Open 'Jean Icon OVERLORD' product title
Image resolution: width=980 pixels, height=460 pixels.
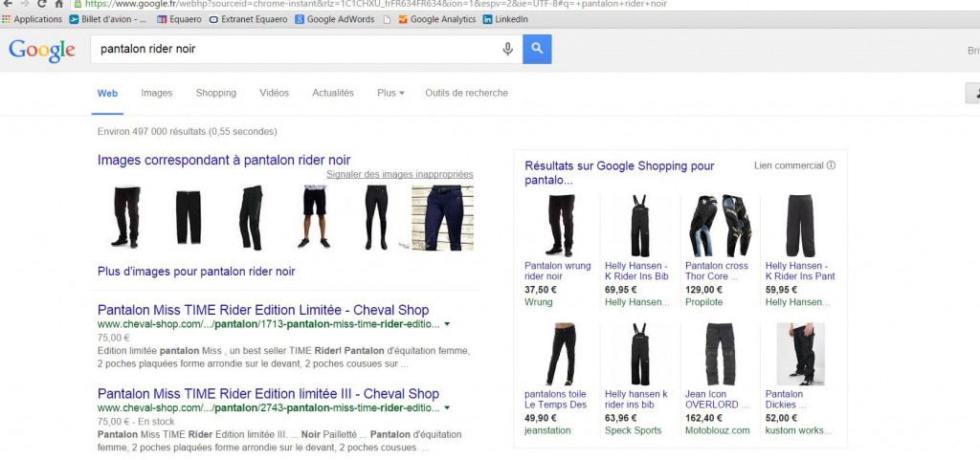[x=717, y=400]
